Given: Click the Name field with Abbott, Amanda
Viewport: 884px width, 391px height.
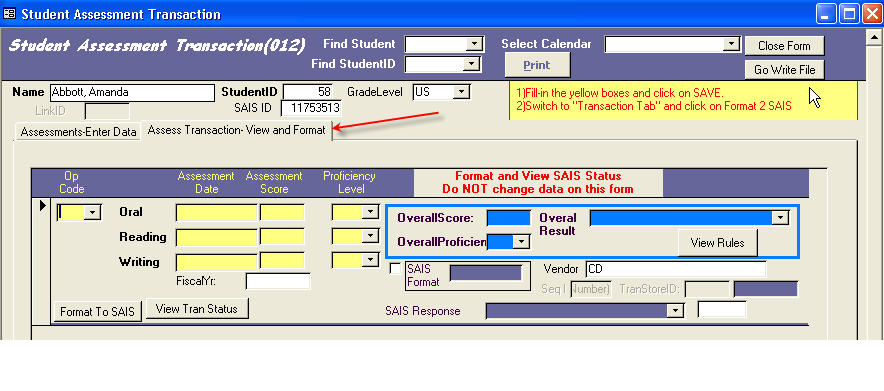Looking at the screenshot, I should click(x=132, y=92).
